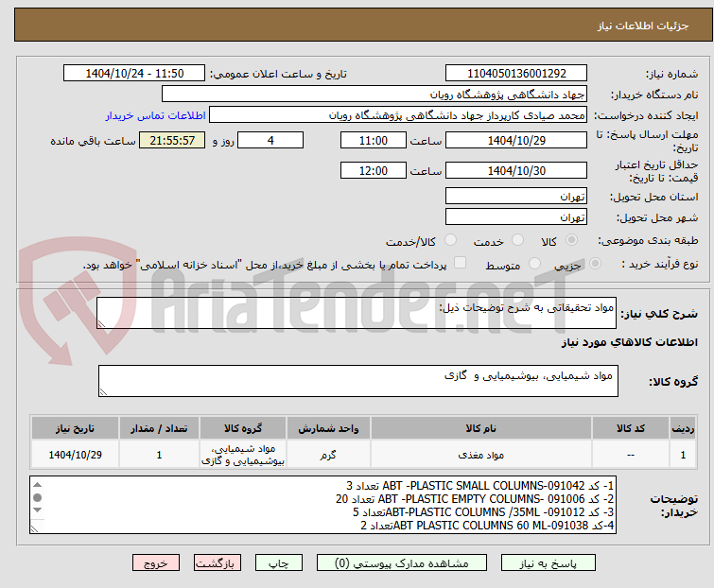The image size is (714, 588).
Task: Click the ABT-PLASTIC COLUMNS /35ML -091012 line
Action: click(x=483, y=512)
